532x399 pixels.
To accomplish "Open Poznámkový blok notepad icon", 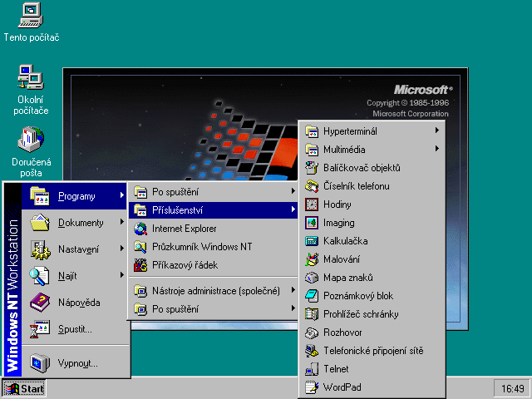I will click(x=313, y=296).
